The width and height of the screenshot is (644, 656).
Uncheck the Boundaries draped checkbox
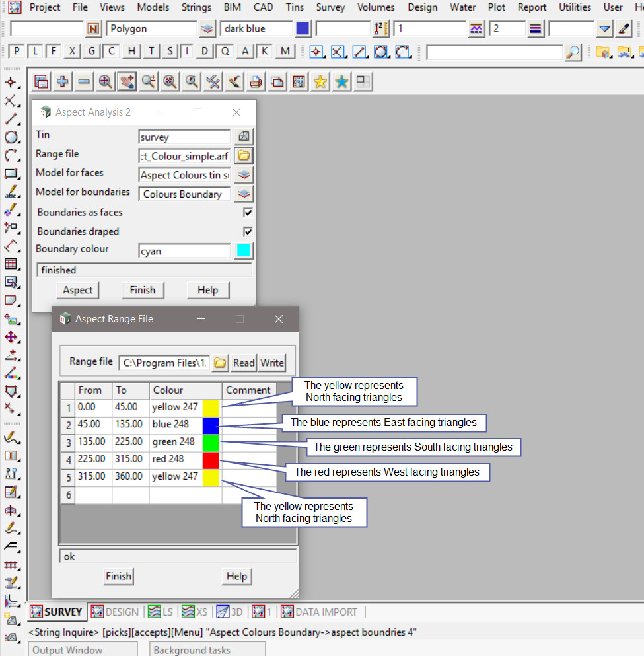[x=248, y=232]
